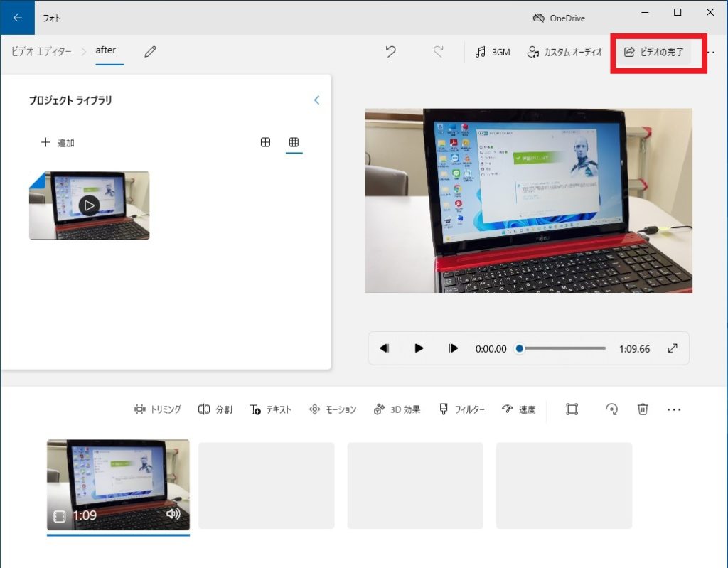Step back one frame in preview
The image size is (728, 568).
tap(385, 348)
